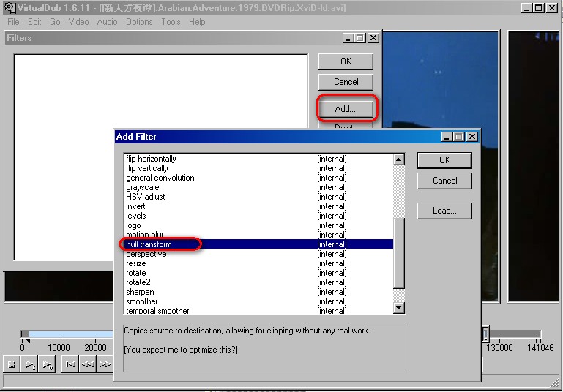Click the filter list scroll up arrow
The image size is (563, 392).
399,159
